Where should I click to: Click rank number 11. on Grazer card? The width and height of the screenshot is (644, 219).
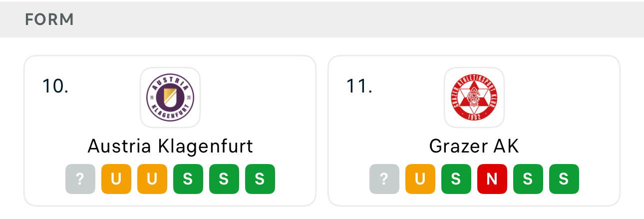pos(359,86)
